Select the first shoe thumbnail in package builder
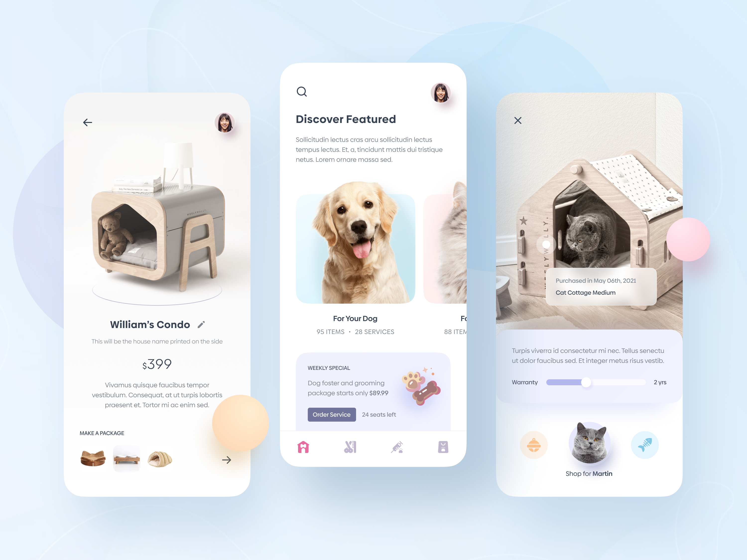The height and width of the screenshot is (560, 747). pos(94,459)
